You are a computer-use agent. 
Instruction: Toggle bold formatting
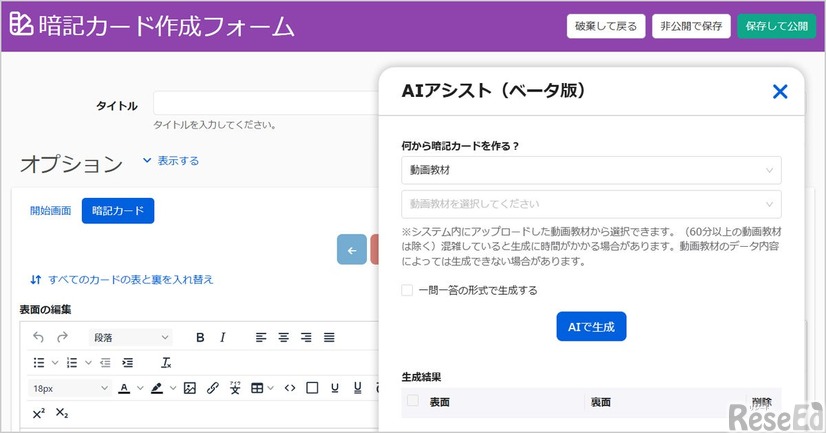(200, 338)
